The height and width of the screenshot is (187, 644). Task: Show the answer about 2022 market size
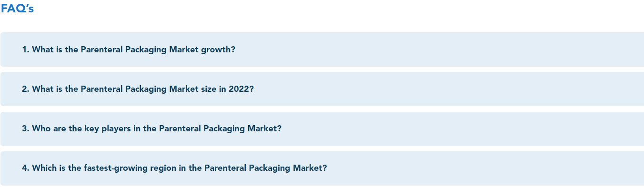coord(322,89)
